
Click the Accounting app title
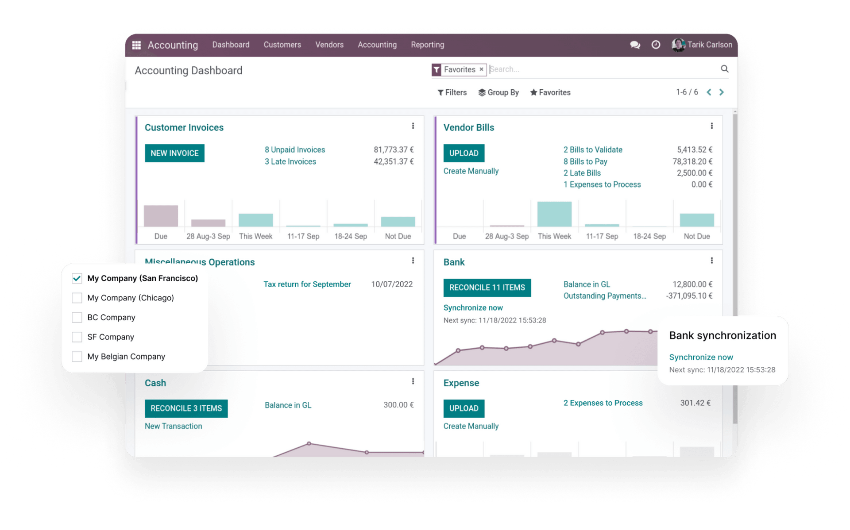coord(173,46)
